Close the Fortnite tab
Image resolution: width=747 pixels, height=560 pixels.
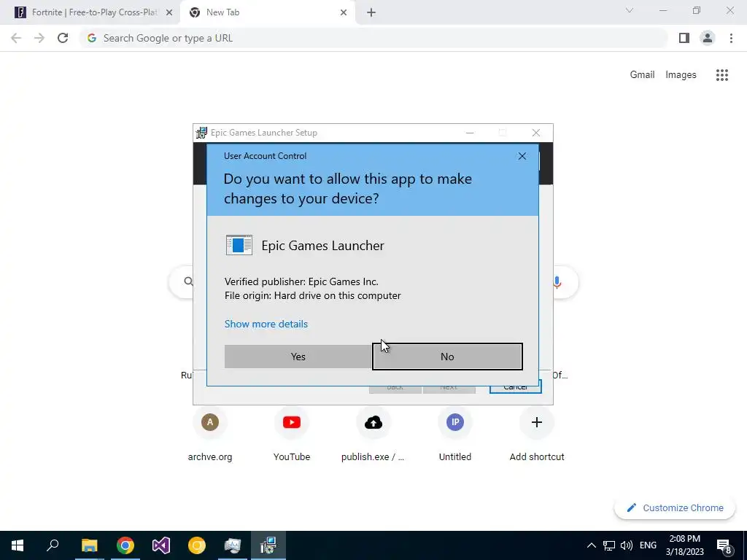point(169,12)
